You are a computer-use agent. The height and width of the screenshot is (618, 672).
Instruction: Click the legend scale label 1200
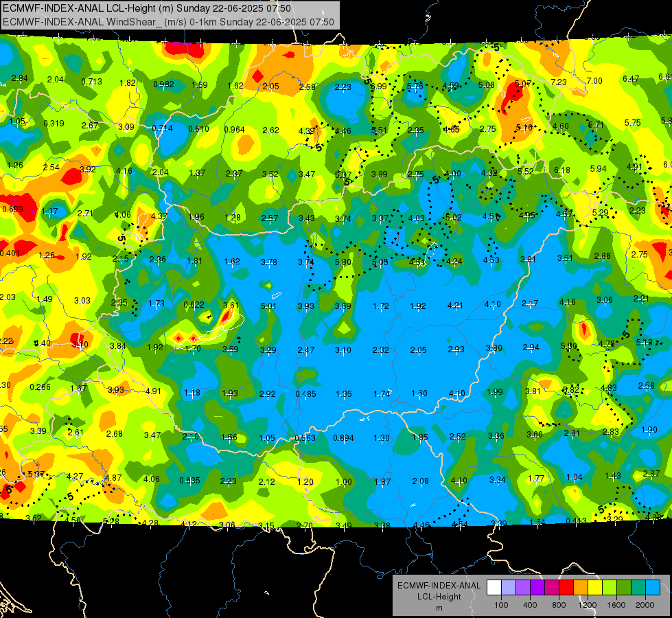coord(587,605)
